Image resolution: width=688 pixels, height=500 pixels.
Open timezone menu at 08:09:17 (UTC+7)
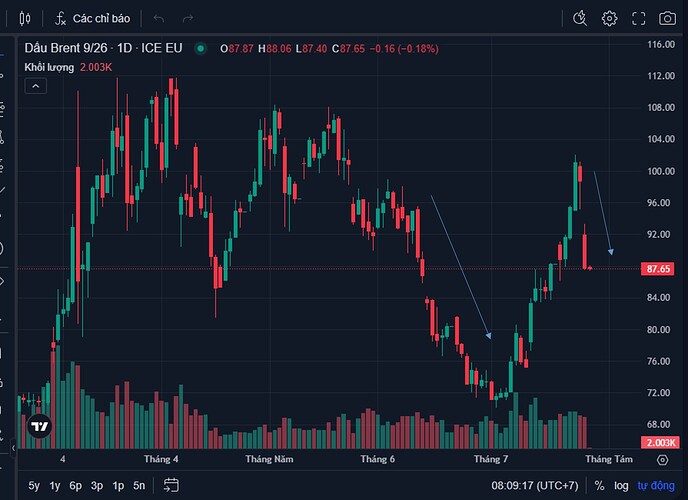[534, 486]
